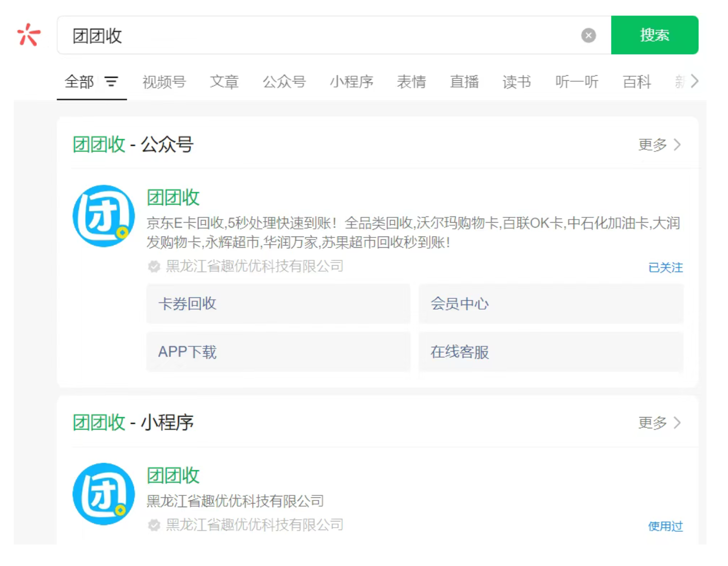The image size is (728, 566).
Task: Click the green 搜索 button
Action: click(x=654, y=35)
